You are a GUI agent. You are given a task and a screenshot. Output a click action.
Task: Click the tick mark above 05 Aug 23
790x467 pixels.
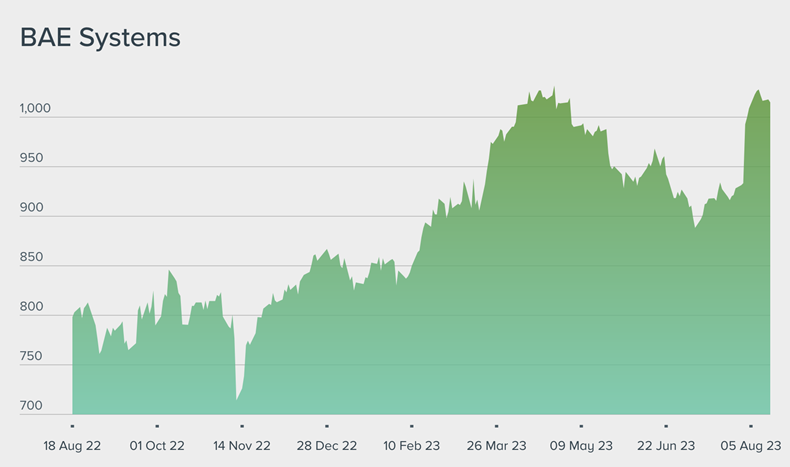tap(751, 426)
